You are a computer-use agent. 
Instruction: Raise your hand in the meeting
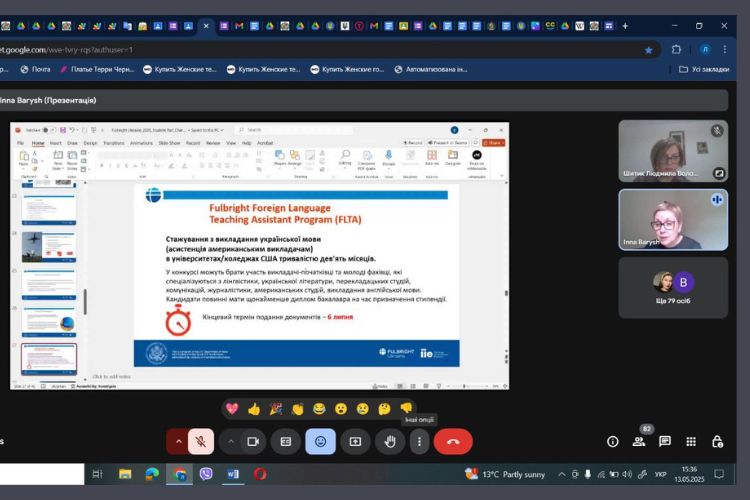tap(389, 441)
